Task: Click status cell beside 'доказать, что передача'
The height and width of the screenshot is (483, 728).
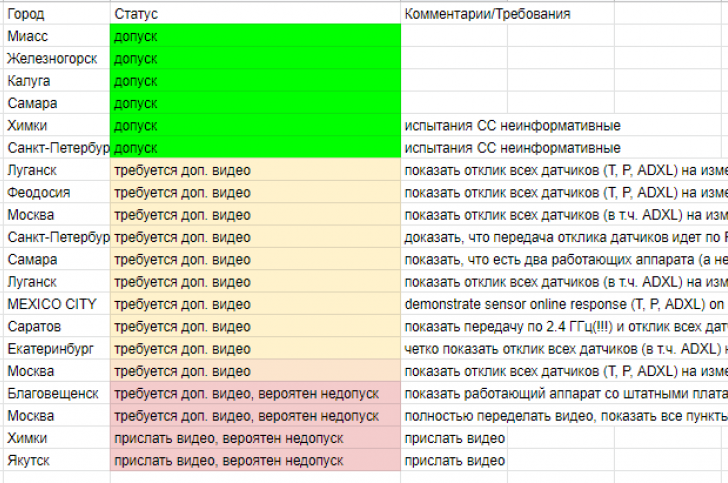Action: tap(255, 237)
